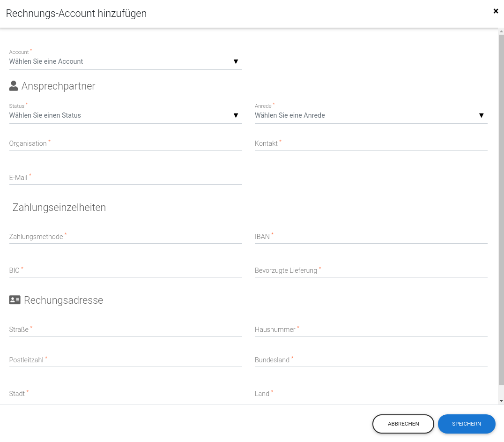Focus the BIC input field
This screenshot has height=442, width=504.
click(125, 270)
